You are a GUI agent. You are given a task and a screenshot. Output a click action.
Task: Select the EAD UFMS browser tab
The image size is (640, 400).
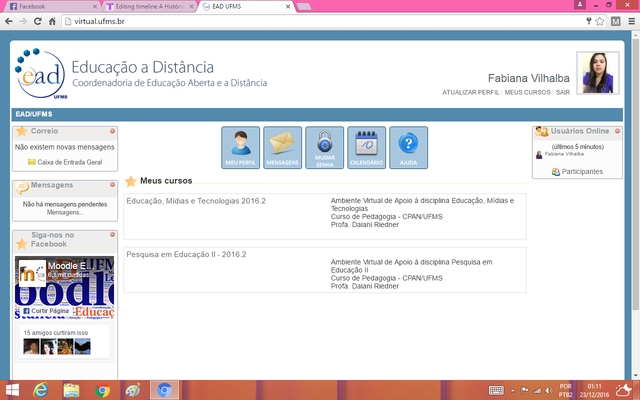[245, 7]
